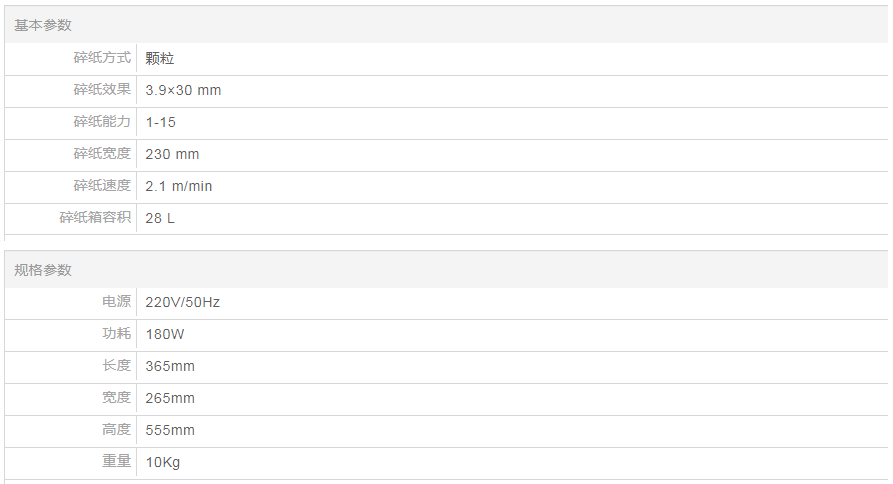The width and height of the screenshot is (893, 484).
Task: Click the 180W value
Action: [x=166, y=334]
